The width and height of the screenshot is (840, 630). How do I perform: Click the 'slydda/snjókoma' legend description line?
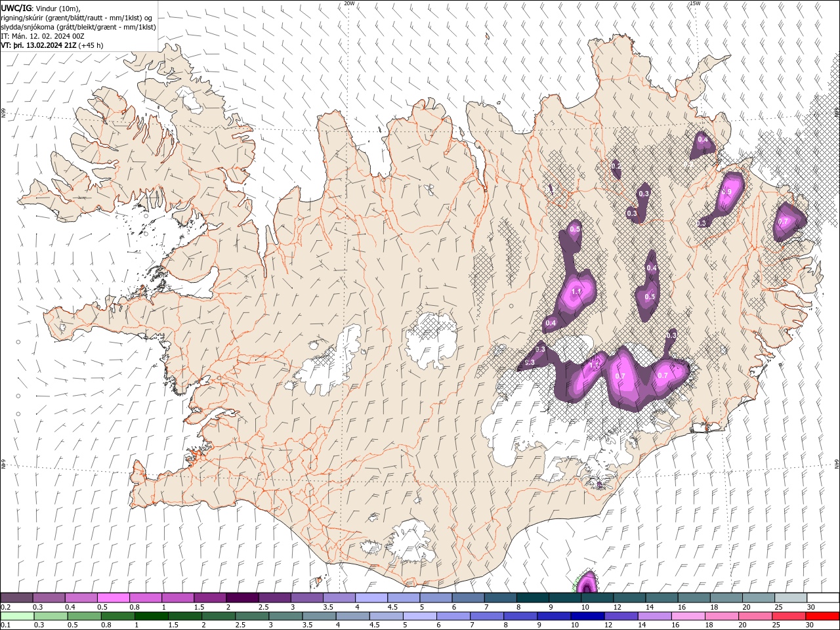[79, 27]
